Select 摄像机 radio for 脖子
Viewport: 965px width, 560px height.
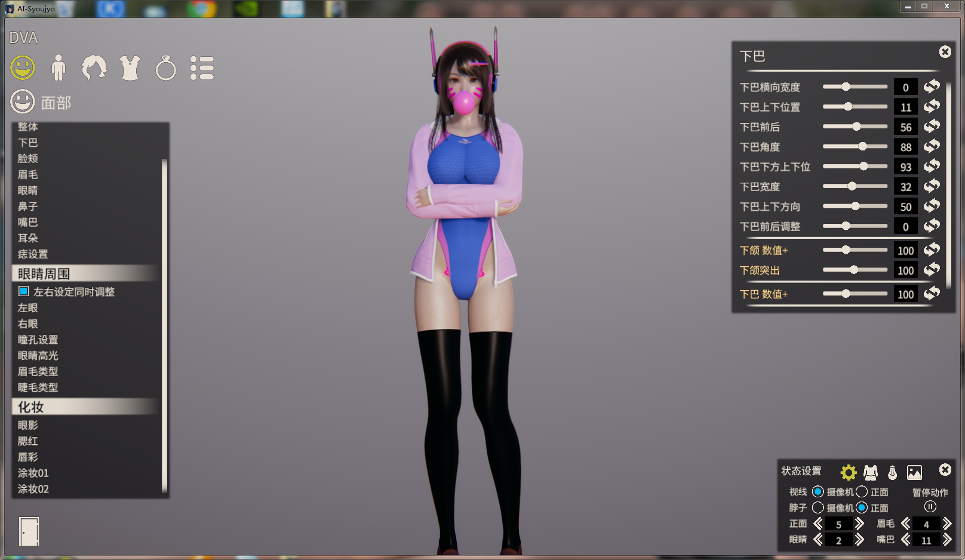(x=818, y=507)
